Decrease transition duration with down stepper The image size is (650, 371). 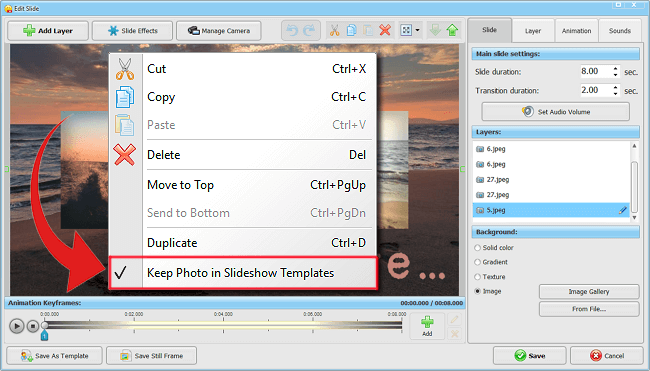tap(616, 94)
